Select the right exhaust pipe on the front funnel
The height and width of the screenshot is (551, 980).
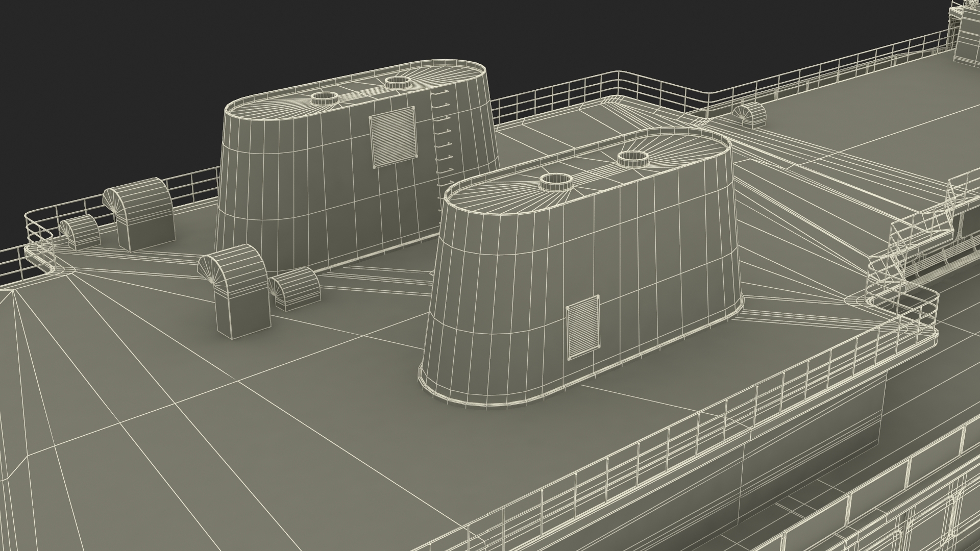632,159
